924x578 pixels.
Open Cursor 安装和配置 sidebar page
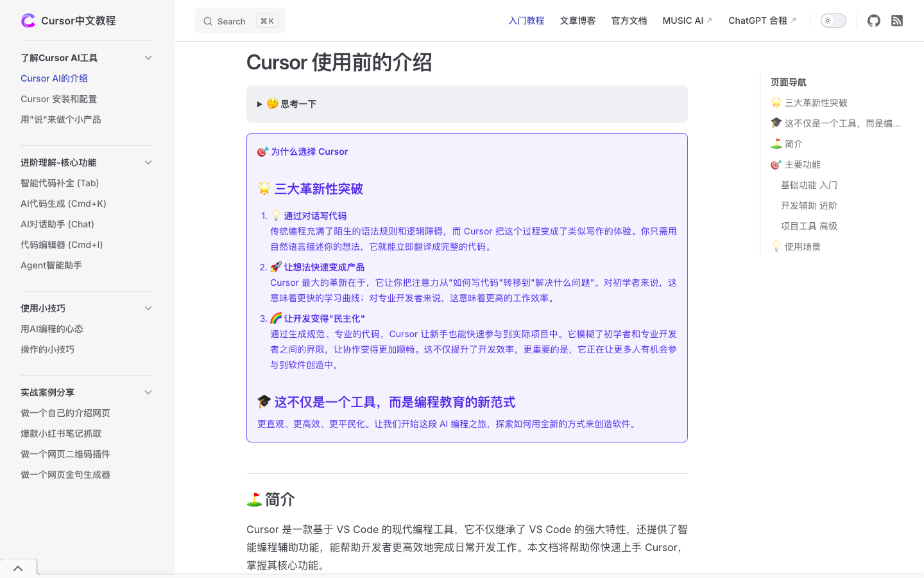tap(58, 99)
